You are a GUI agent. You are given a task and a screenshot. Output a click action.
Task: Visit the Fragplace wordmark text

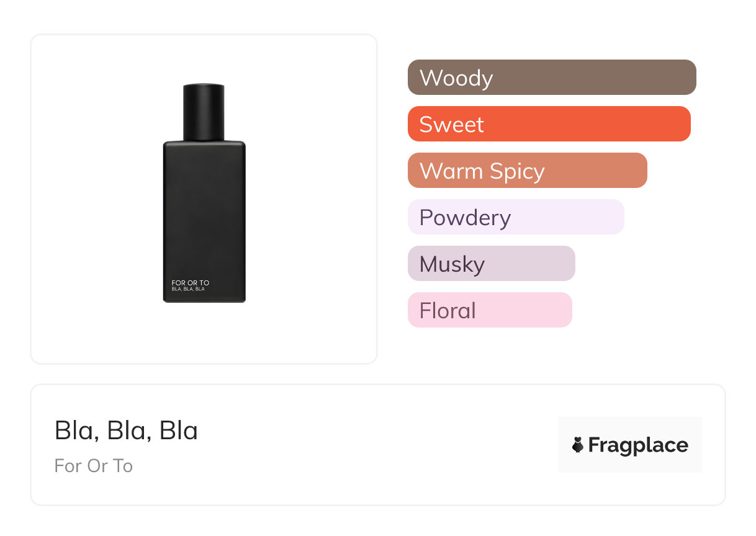coord(638,445)
